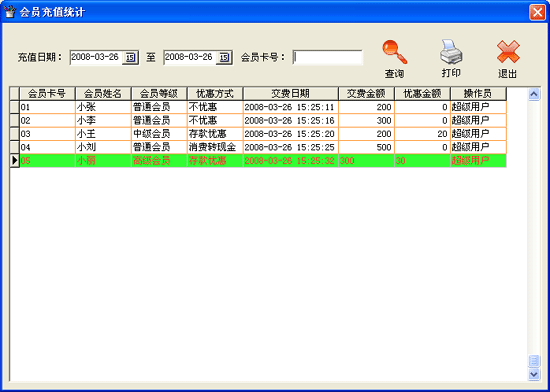Click member name 小张
The image size is (550, 392).
click(x=103, y=107)
